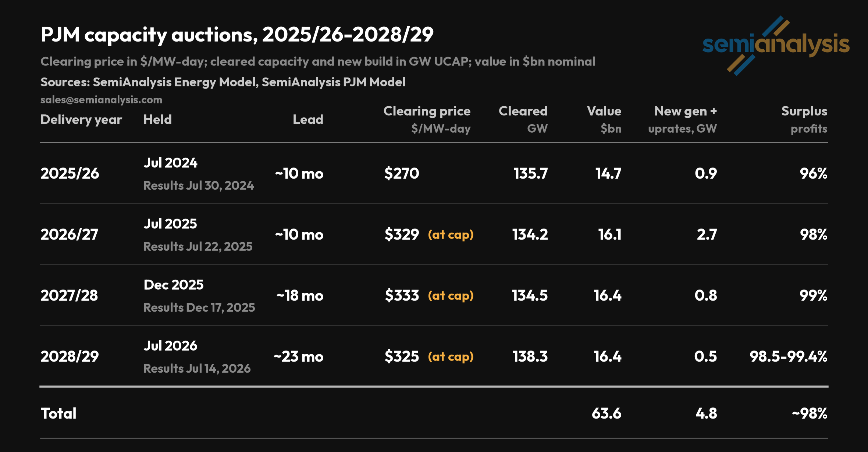Click the Total row label
The width and height of the screenshot is (868, 452).
click(58, 413)
